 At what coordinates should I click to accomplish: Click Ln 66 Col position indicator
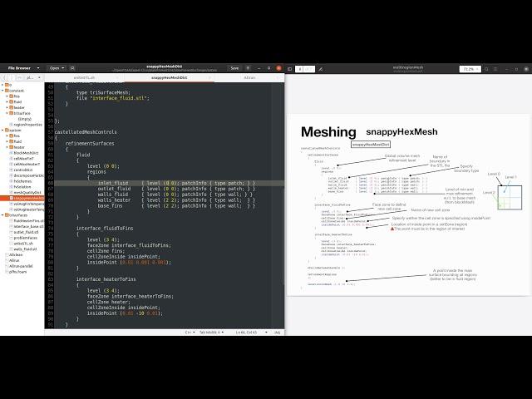pos(246,332)
